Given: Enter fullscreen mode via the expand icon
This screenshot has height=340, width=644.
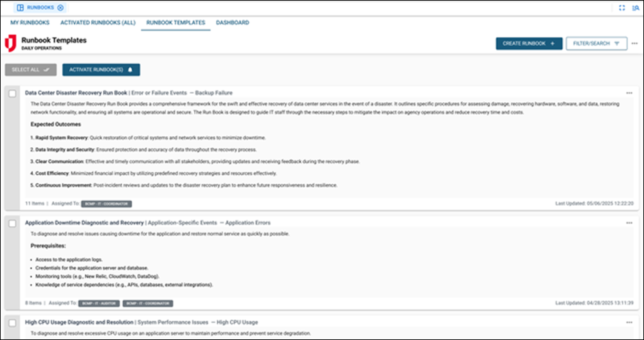Looking at the screenshot, I should tap(622, 8).
